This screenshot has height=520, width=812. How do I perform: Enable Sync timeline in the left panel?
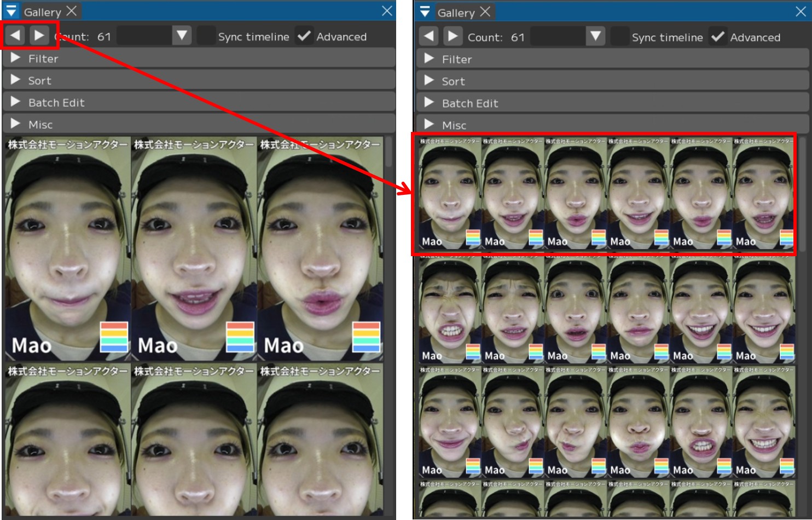(206, 36)
